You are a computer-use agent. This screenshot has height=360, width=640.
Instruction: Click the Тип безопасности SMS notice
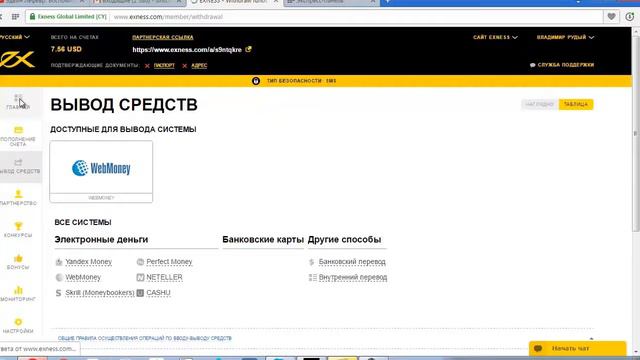coord(301,81)
